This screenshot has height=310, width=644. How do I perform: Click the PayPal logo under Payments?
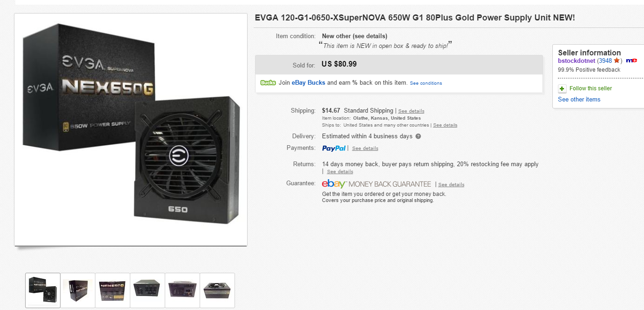point(334,148)
